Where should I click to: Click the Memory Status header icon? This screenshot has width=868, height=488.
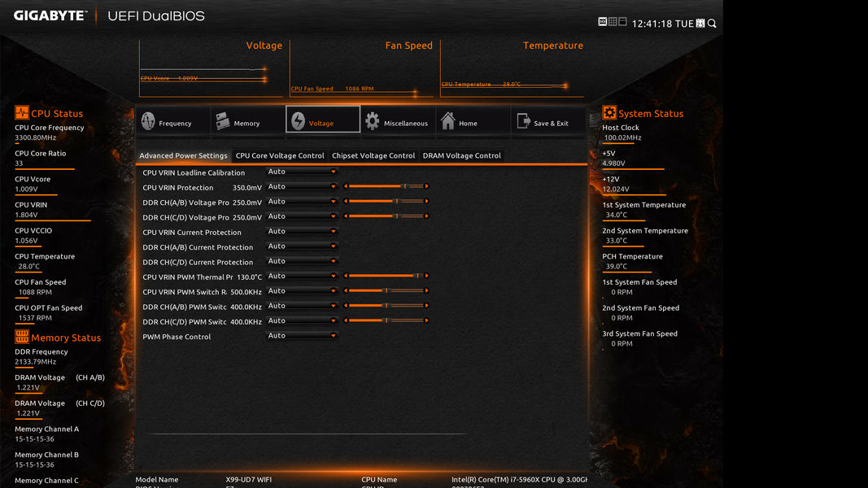click(x=22, y=337)
